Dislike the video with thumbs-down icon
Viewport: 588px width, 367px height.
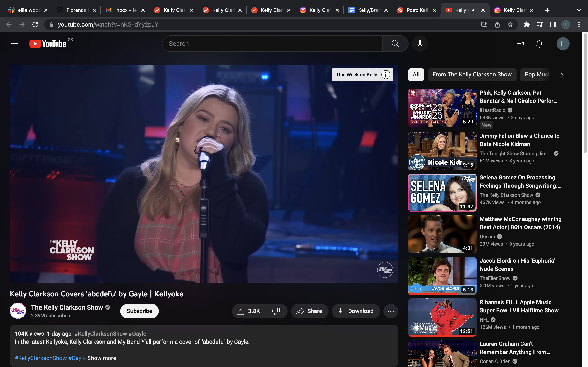pyautogui.click(x=276, y=311)
